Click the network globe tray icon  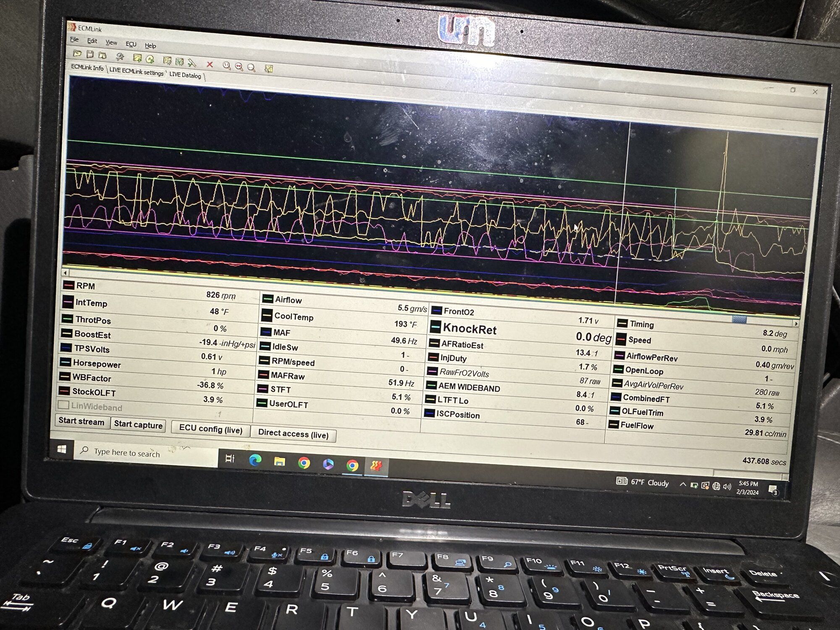(717, 486)
